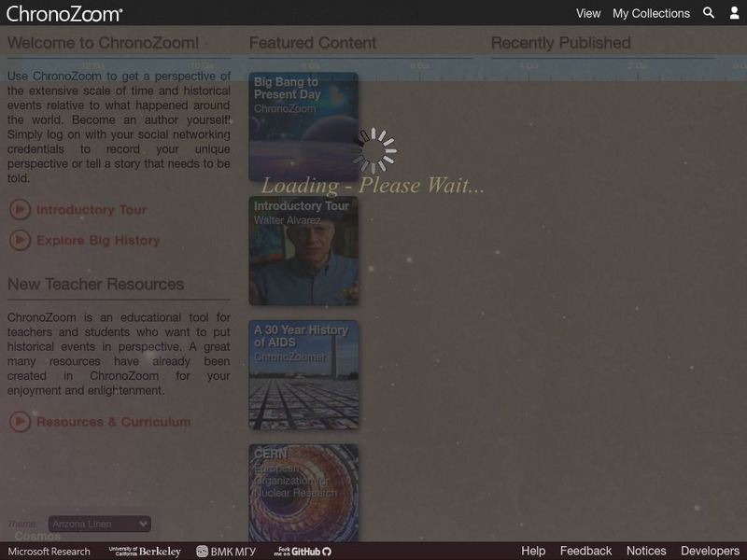
Task: Open the Developers page
Action: [712, 550]
